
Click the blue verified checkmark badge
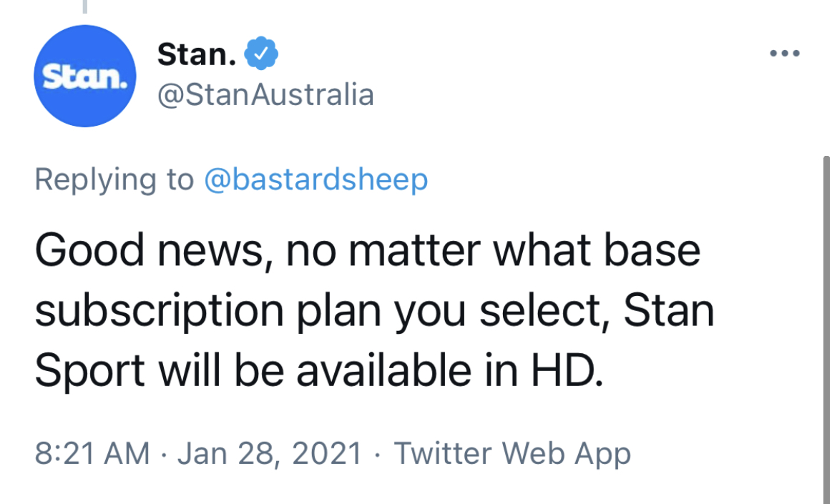[x=261, y=54]
